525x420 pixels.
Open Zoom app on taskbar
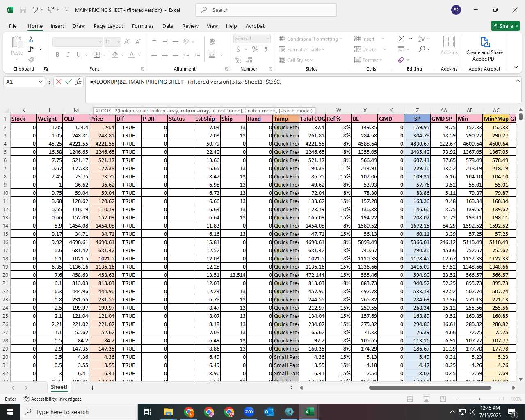point(249,412)
